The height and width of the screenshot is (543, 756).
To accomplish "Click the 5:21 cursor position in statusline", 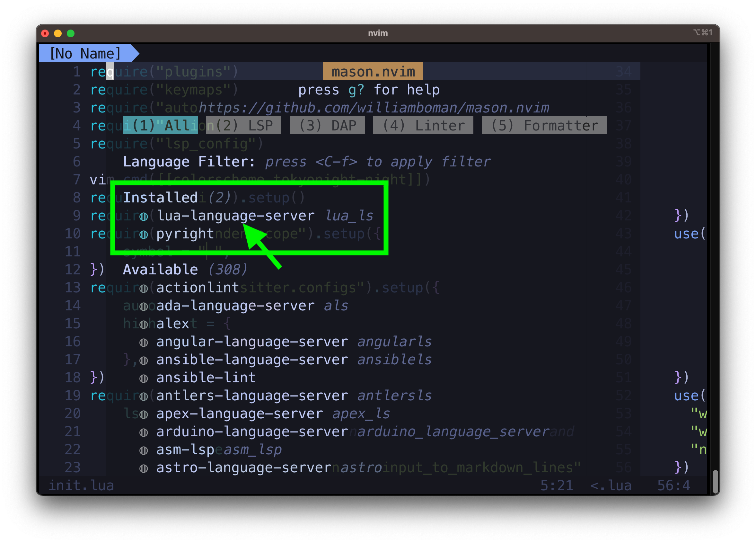I will pos(557,486).
